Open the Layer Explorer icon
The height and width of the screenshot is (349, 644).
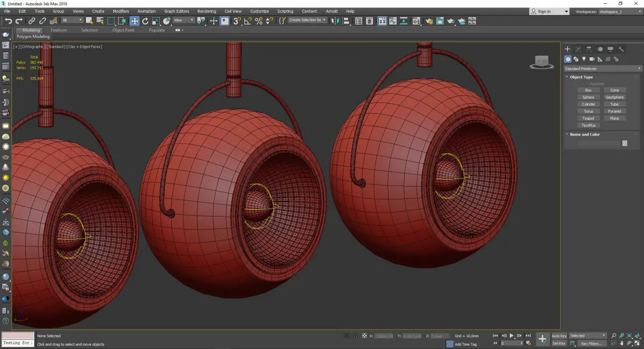[369, 21]
